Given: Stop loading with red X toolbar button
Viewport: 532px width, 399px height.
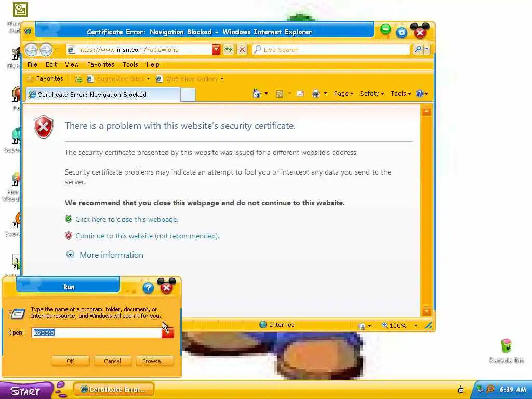Looking at the screenshot, I should point(242,50).
